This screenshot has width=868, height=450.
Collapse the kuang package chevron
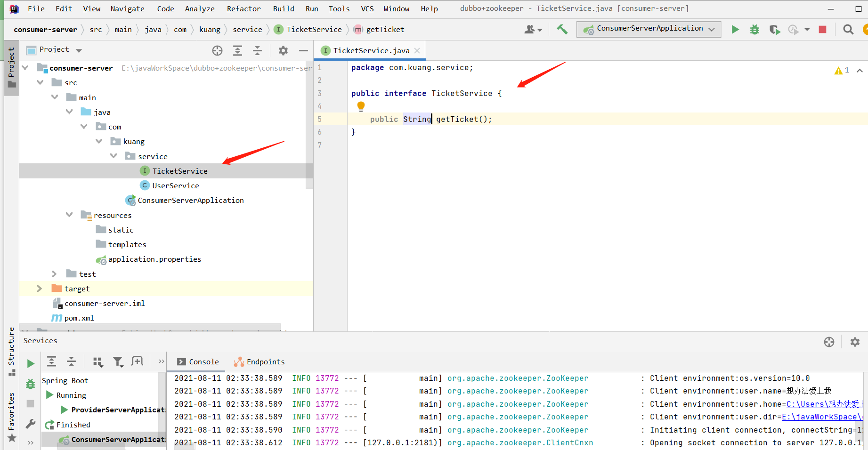[x=99, y=141]
